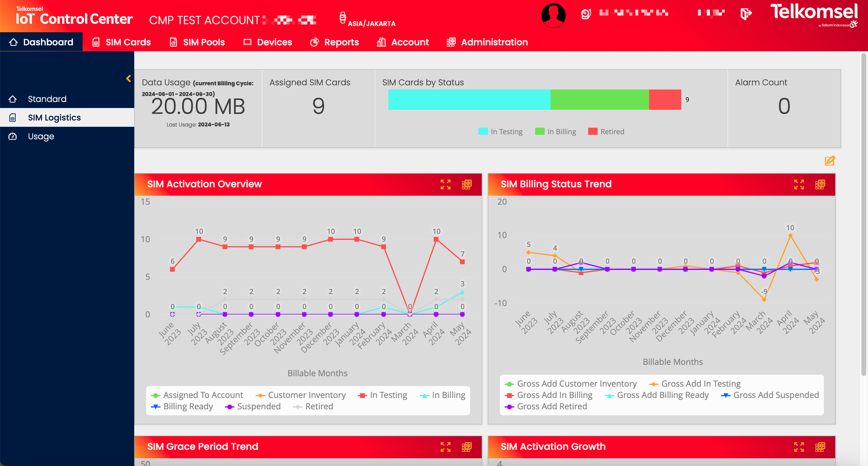
Task: Click the edit dashboard pencil icon
Action: click(830, 161)
